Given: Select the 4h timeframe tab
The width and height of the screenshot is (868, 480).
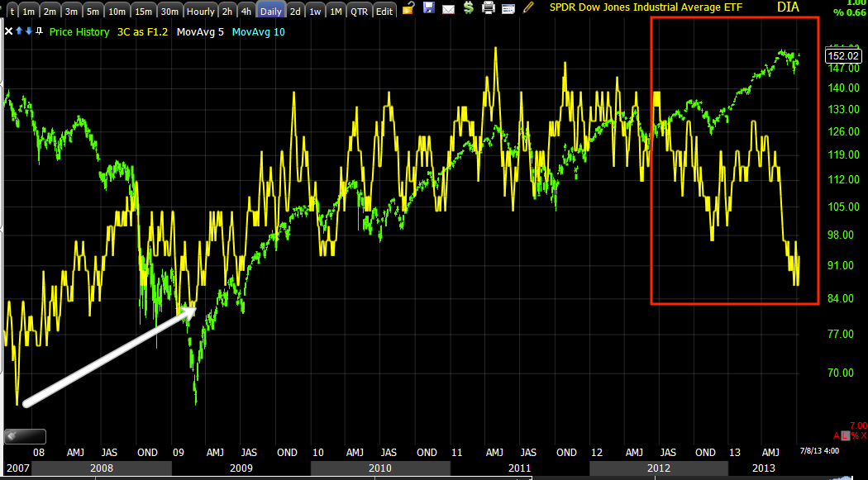Looking at the screenshot, I should [246, 11].
